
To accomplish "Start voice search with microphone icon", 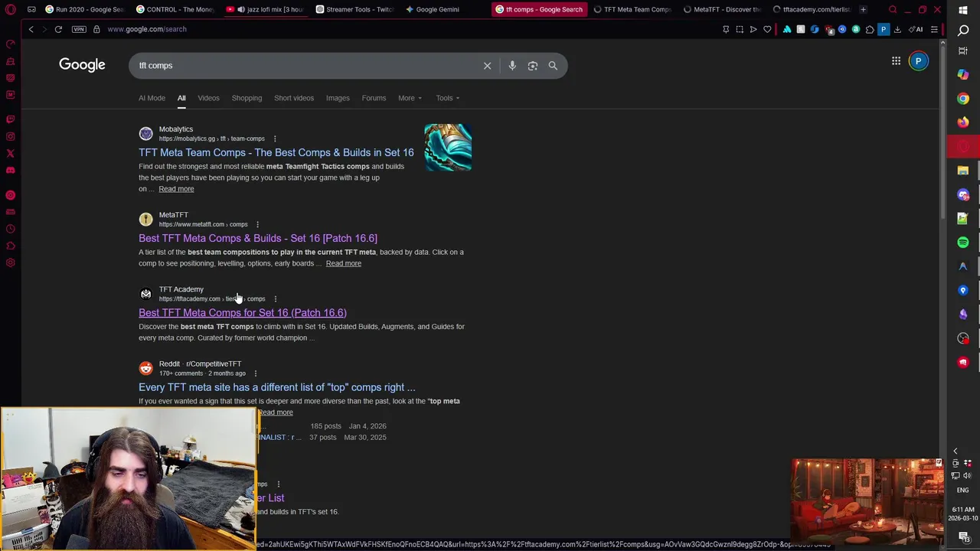I will pyautogui.click(x=512, y=66).
